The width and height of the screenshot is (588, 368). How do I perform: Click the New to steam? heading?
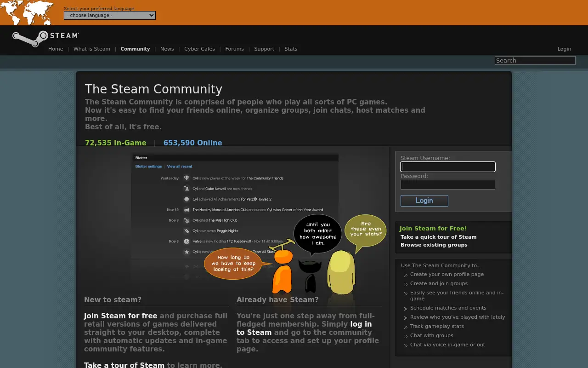(x=113, y=300)
